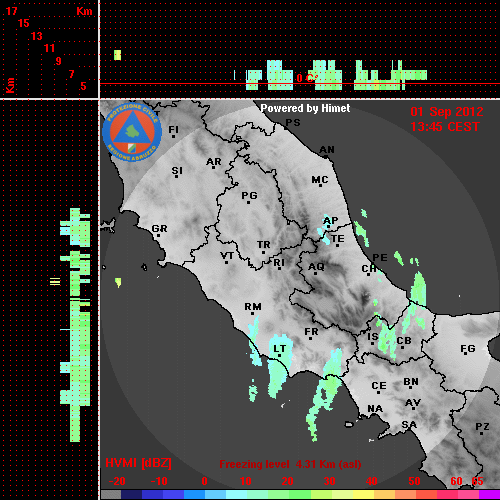Click the PS city label
500x500 pixels.
pyautogui.click(x=293, y=123)
